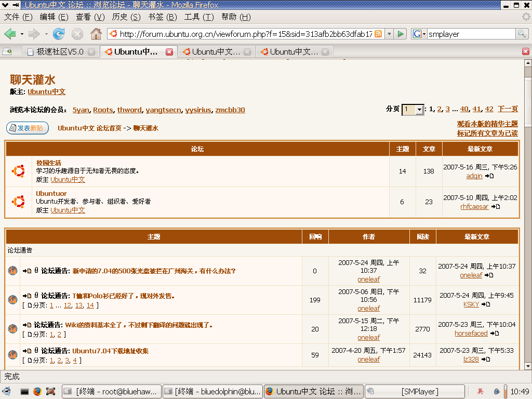Open topic Ubuntu7.04下载地址收集
This screenshot has width=532, height=399.
point(110,351)
